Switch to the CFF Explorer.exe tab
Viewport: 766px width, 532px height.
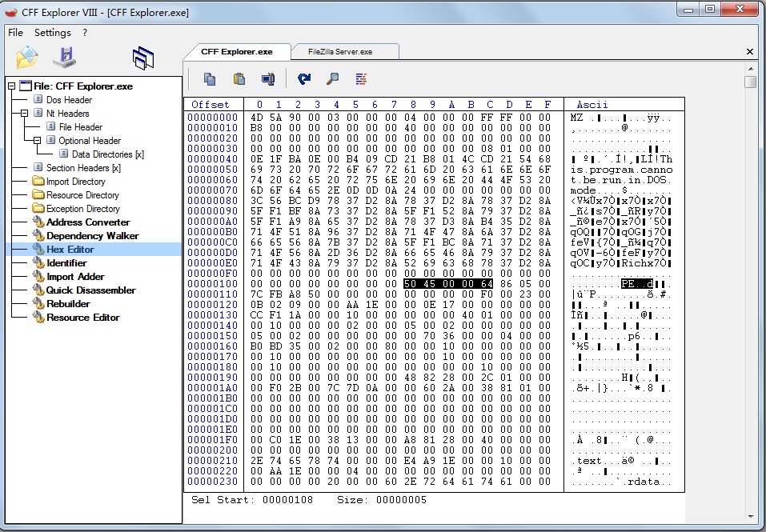coord(237,52)
